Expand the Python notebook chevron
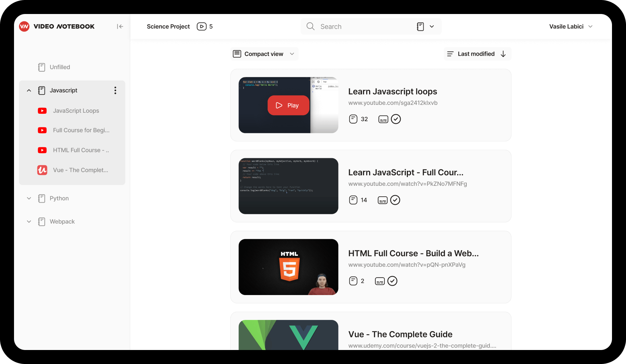 [29, 198]
